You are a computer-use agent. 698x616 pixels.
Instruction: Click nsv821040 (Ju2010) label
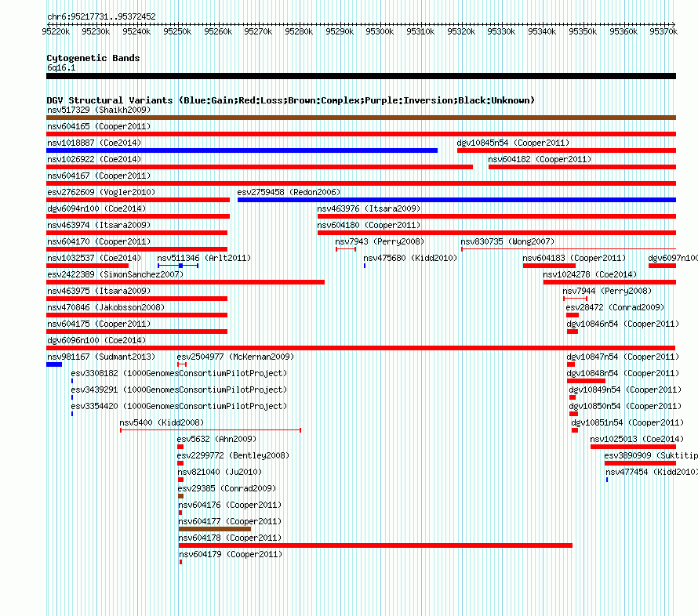pyautogui.click(x=220, y=472)
